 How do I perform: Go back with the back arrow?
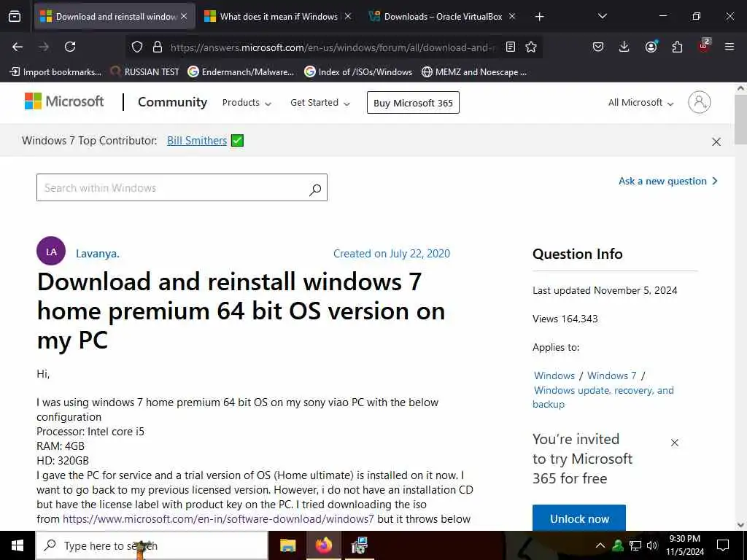pyautogui.click(x=18, y=47)
